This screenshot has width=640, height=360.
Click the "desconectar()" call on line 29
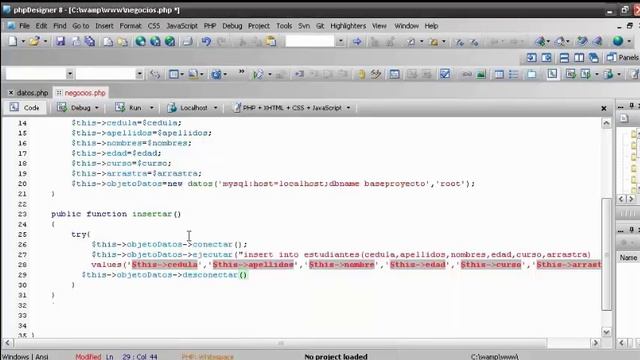(215, 275)
